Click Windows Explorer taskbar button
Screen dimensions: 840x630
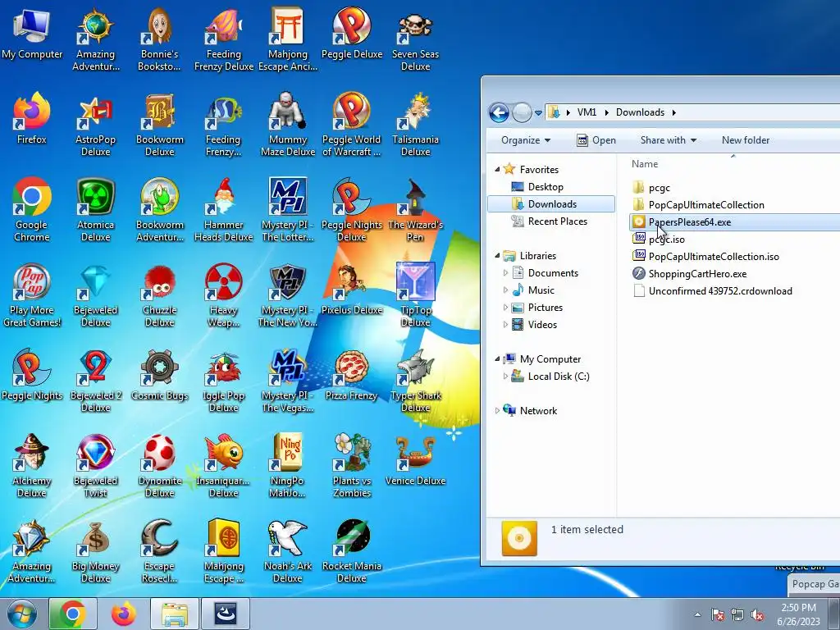coord(175,614)
